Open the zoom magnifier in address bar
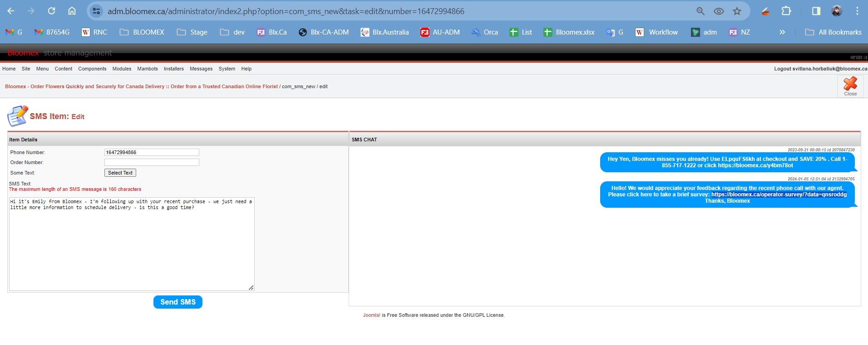 [x=700, y=11]
